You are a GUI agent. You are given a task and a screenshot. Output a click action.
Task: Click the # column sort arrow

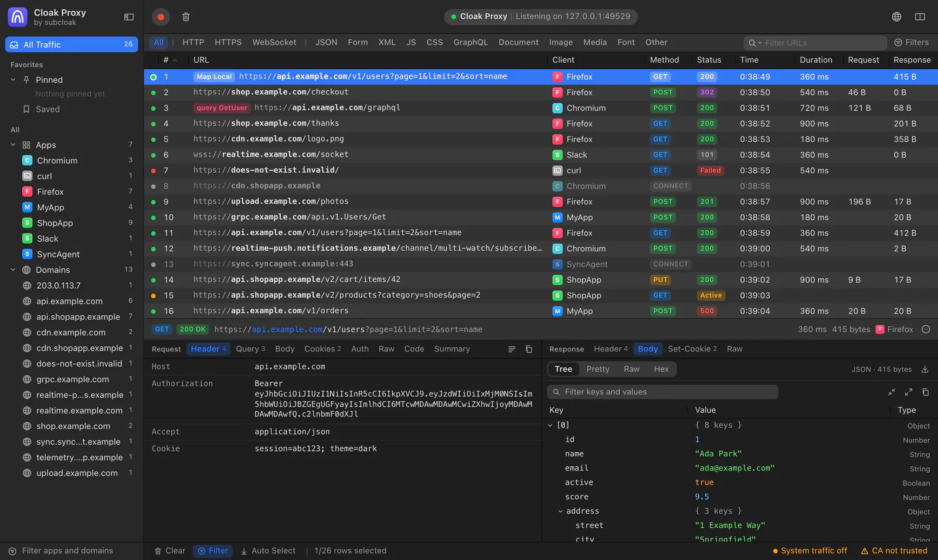[175, 60]
